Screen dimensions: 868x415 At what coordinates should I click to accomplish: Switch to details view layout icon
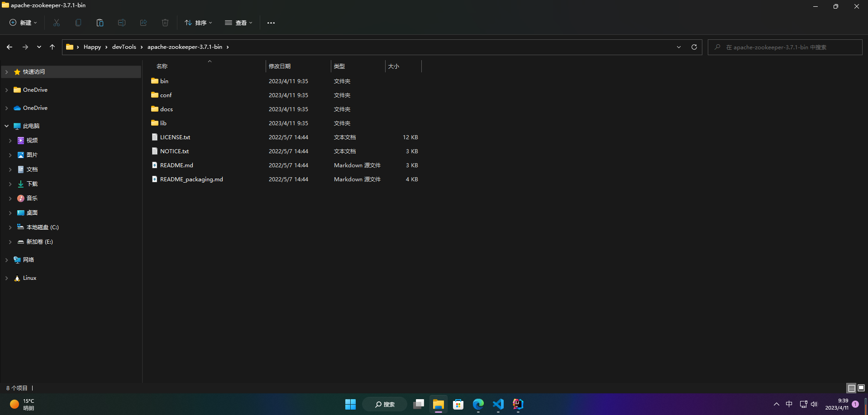851,388
